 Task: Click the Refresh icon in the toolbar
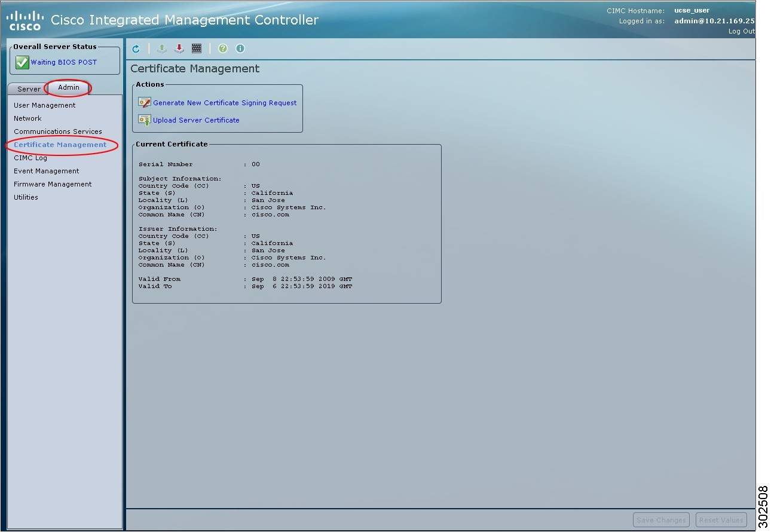(136, 48)
